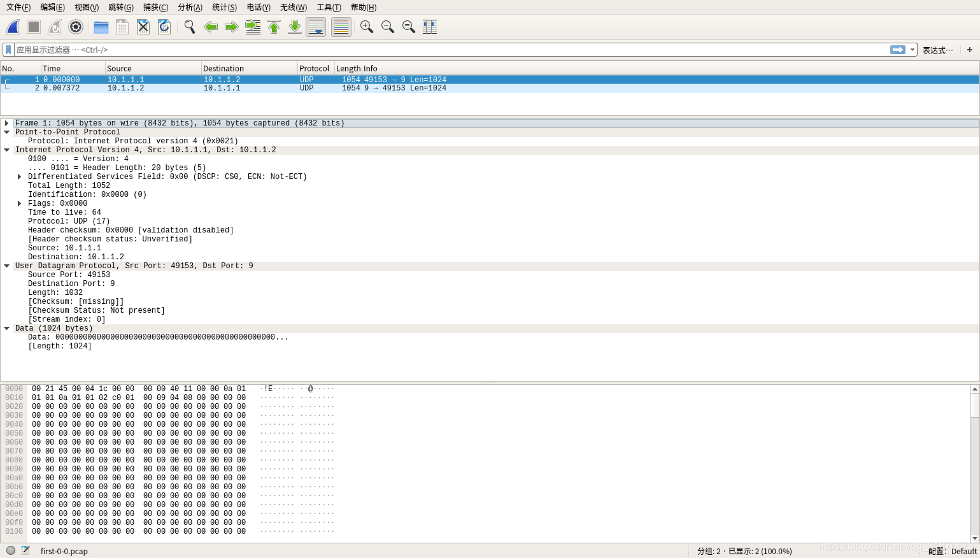
Task: Open the 编辑(E) menu
Action: [52, 8]
